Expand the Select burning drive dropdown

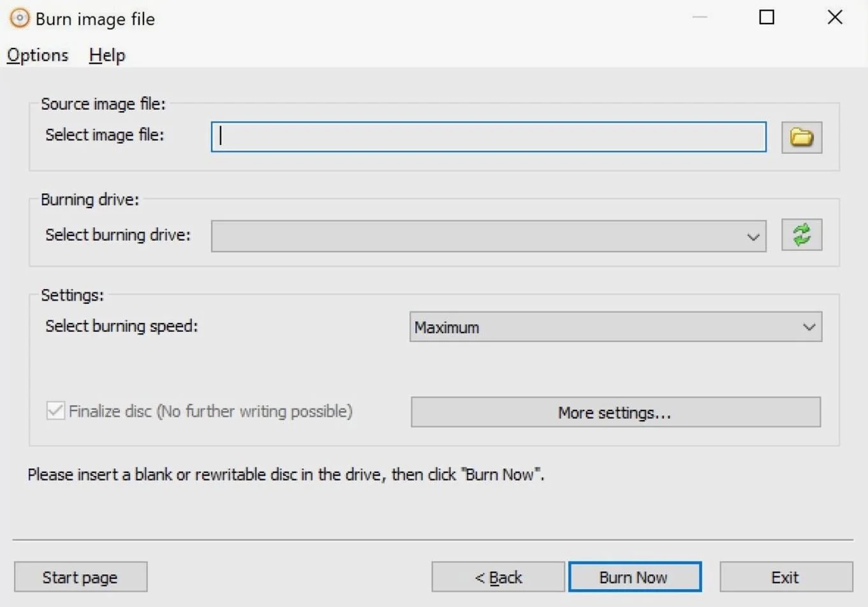(489, 236)
